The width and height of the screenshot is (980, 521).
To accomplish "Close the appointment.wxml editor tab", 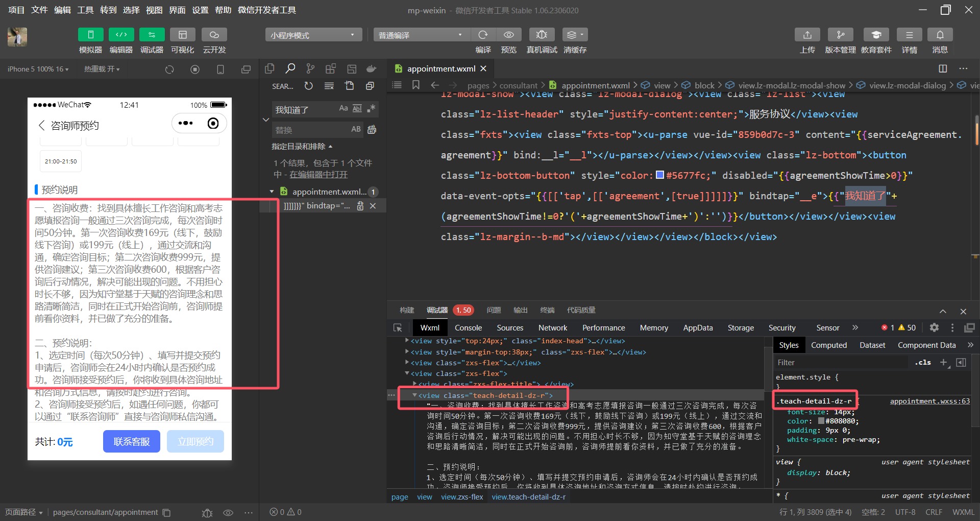I will click(x=483, y=68).
